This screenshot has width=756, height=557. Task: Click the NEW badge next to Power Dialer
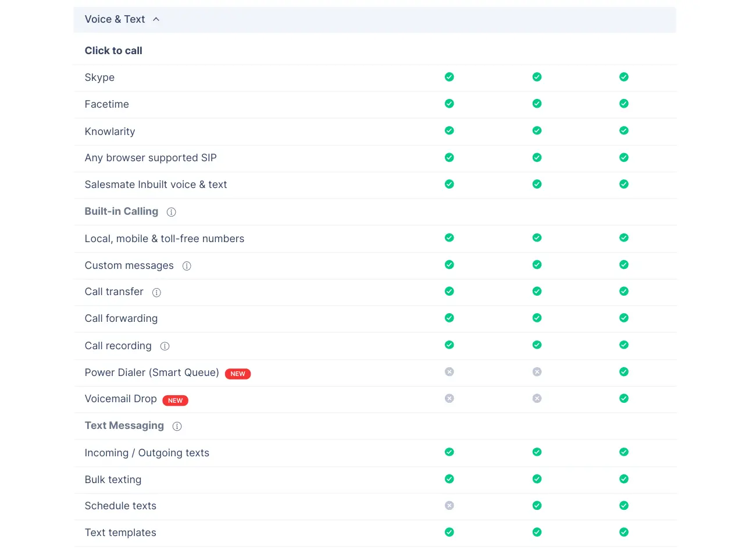tap(238, 374)
